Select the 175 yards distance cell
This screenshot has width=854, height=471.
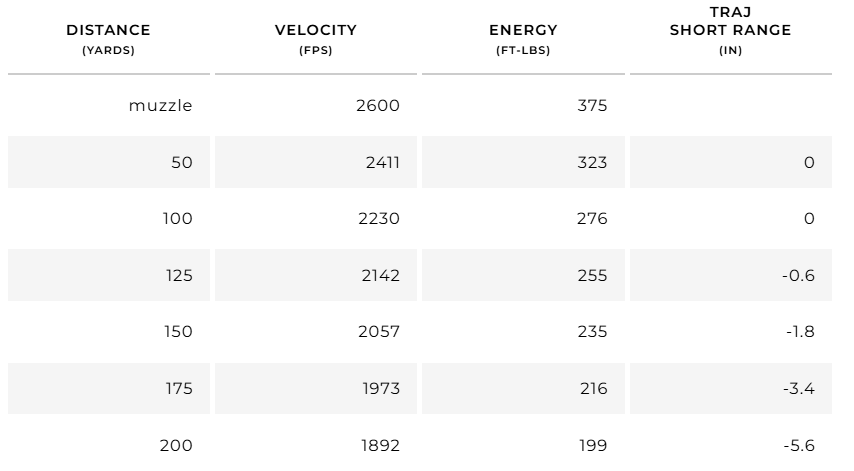tap(178, 386)
